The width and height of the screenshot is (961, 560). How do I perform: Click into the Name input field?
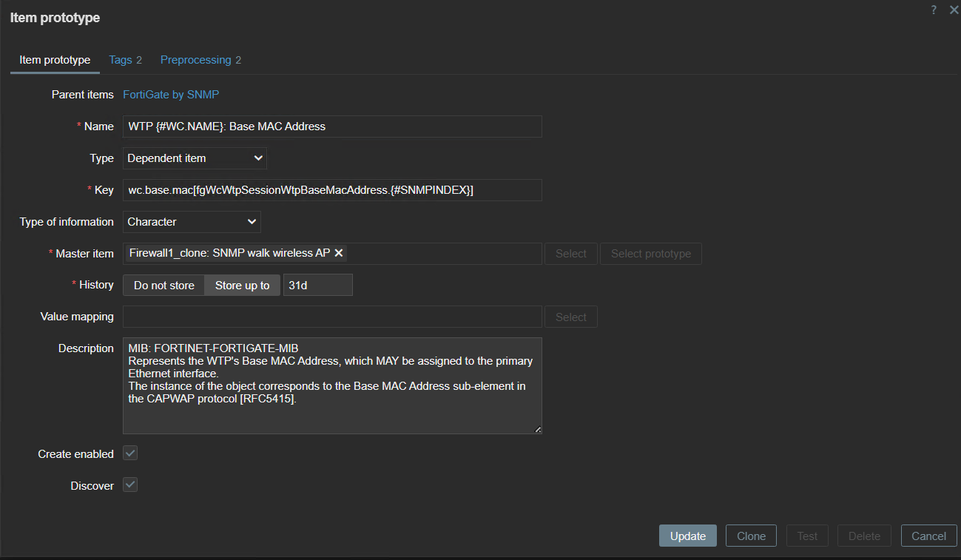tap(332, 126)
